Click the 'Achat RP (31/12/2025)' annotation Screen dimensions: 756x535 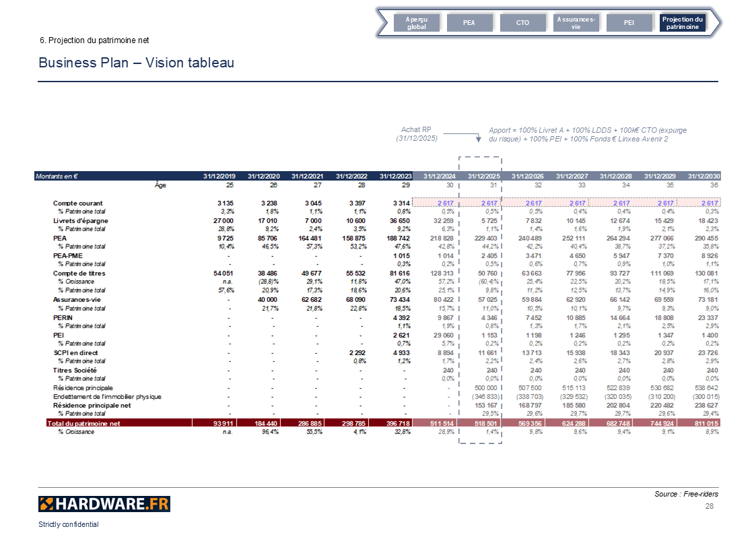coord(417,133)
